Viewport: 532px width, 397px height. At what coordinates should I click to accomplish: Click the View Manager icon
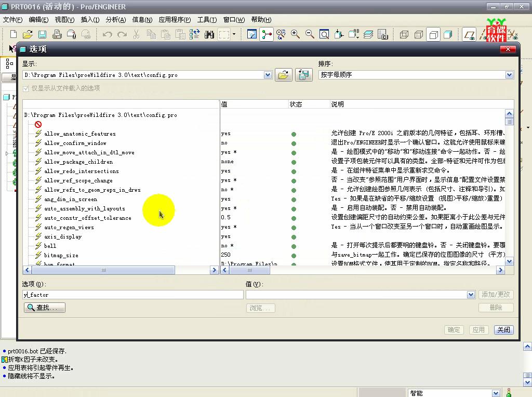point(383,34)
